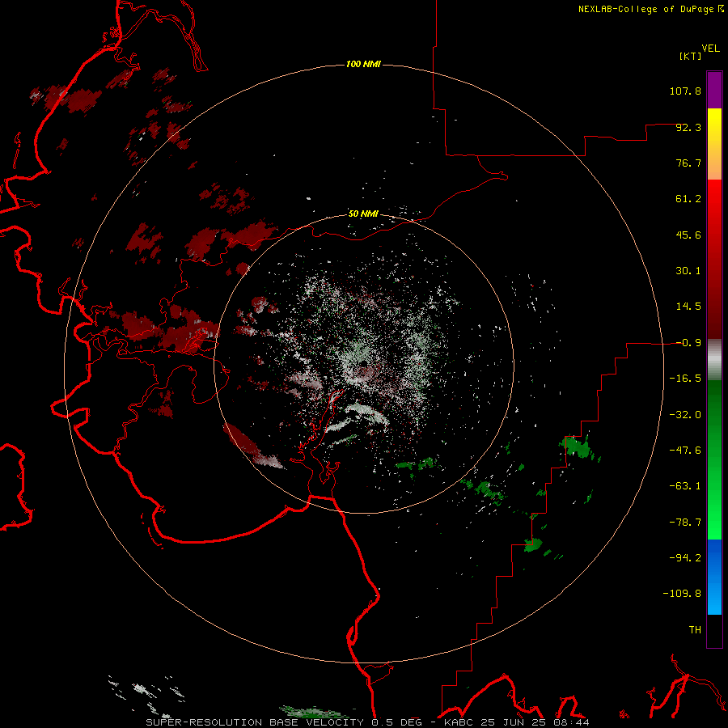Click the dark radar site dot at ring center
This screenshot has width=728, height=728.
click(x=363, y=363)
